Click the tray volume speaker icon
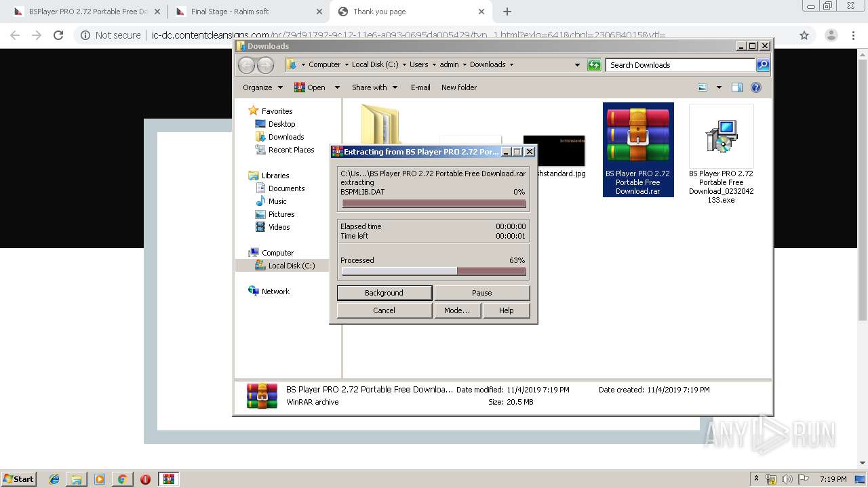868x488 pixels. pos(787,479)
